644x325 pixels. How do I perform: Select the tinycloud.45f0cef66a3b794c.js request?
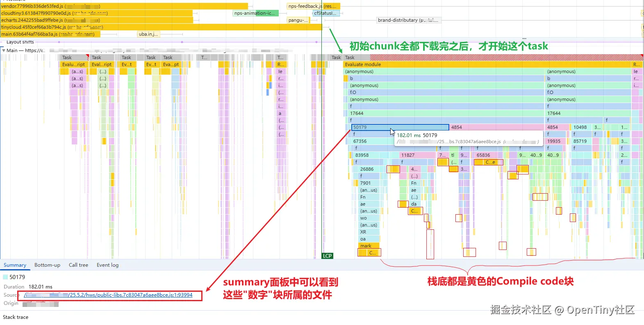(x=161, y=27)
